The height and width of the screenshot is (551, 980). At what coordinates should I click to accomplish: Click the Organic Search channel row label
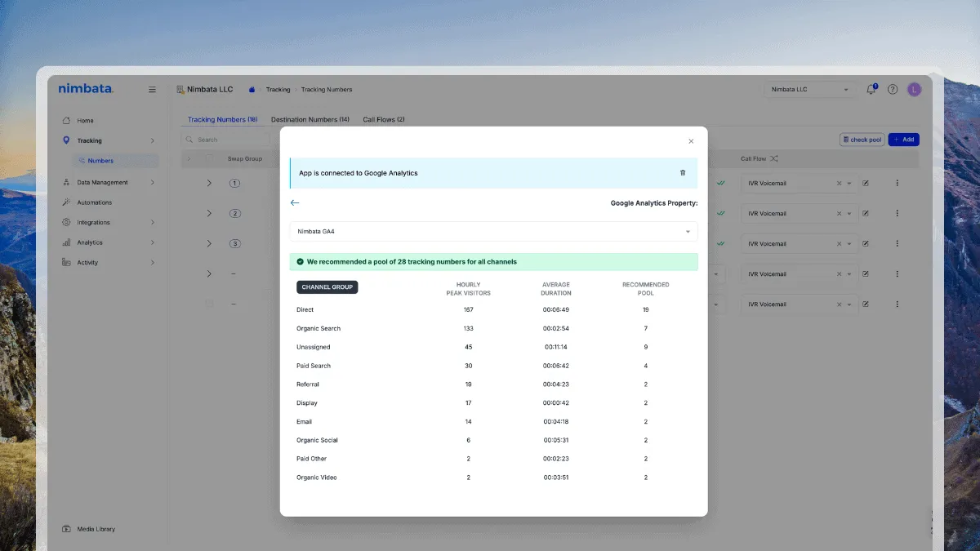click(318, 328)
